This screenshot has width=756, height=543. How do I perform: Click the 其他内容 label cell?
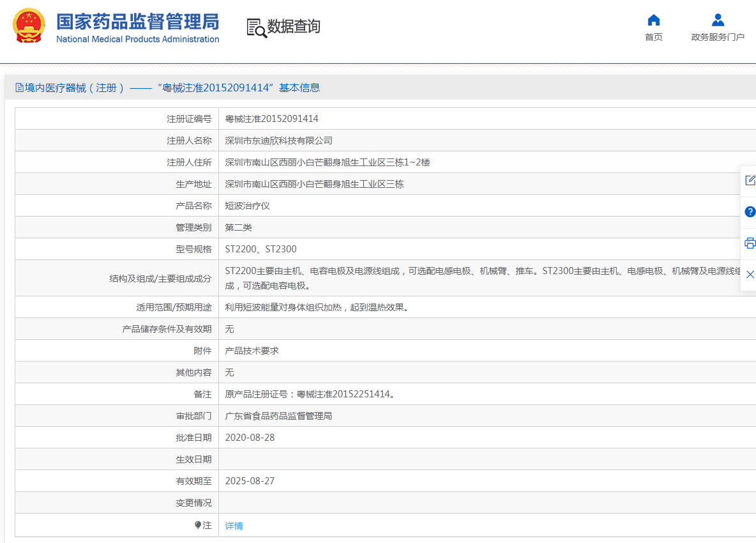(x=117, y=372)
